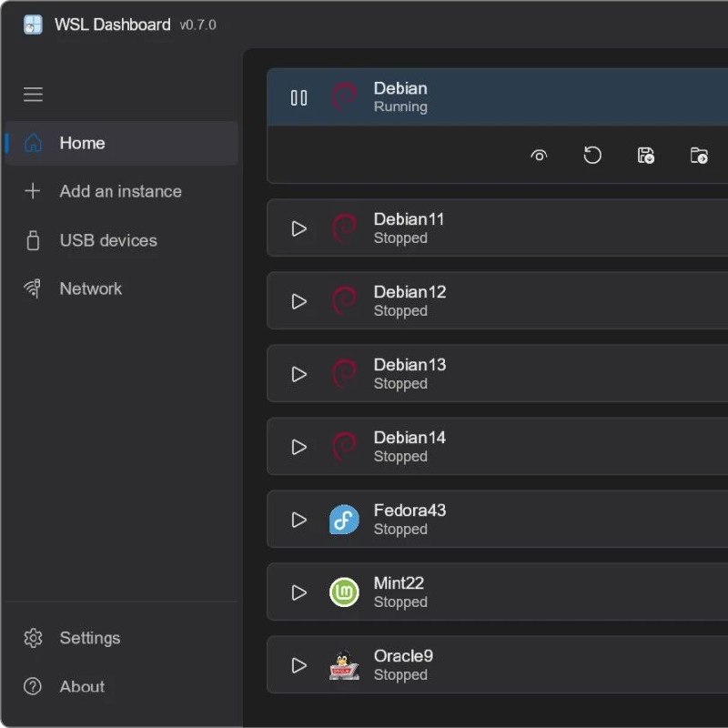The image size is (728, 728).
Task: Pause the running Debian instance
Action: (298, 97)
